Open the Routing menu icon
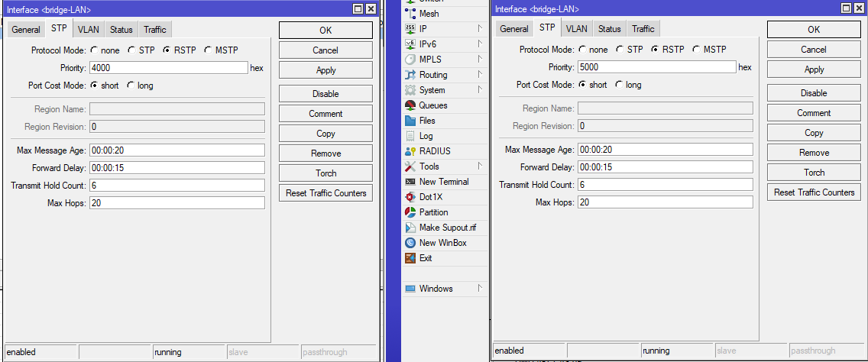Viewport: 868px width, 362px height. pos(410,75)
